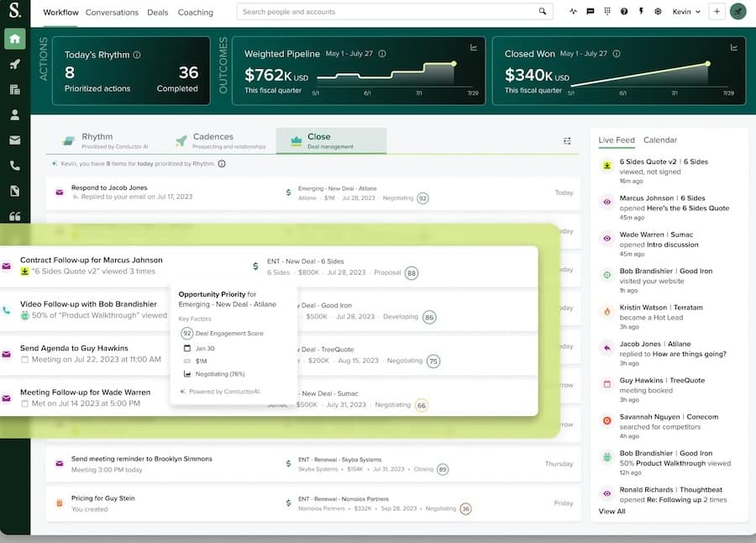Open the Email envelope icon in sidebar

14,140
